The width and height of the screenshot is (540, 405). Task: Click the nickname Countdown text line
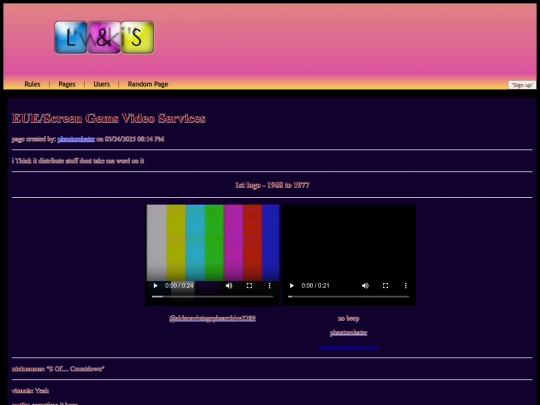pyautogui.click(x=58, y=369)
